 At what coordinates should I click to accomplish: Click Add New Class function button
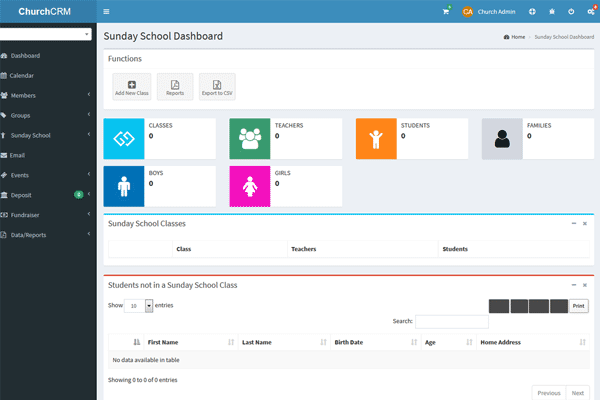point(132,87)
